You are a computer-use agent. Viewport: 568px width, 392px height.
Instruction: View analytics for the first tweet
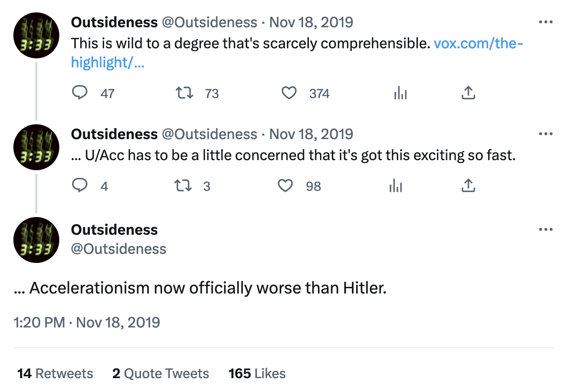[400, 93]
